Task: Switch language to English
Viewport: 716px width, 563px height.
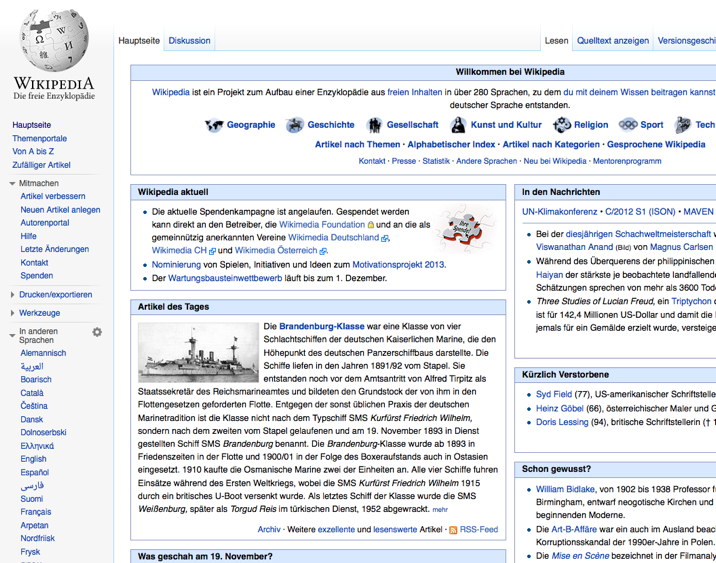Action: pyautogui.click(x=33, y=459)
